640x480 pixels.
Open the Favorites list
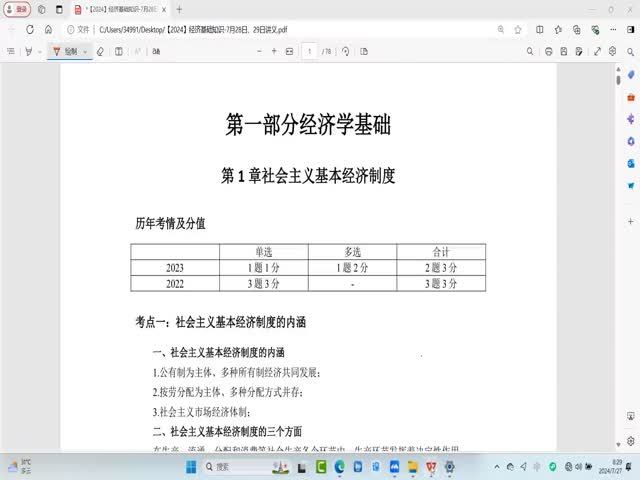(x=558, y=29)
